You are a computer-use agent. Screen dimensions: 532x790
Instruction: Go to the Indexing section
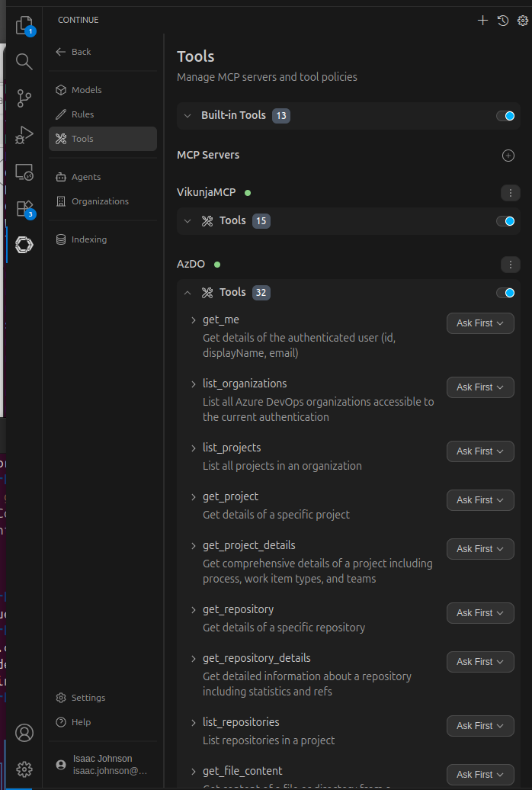(x=88, y=239)
